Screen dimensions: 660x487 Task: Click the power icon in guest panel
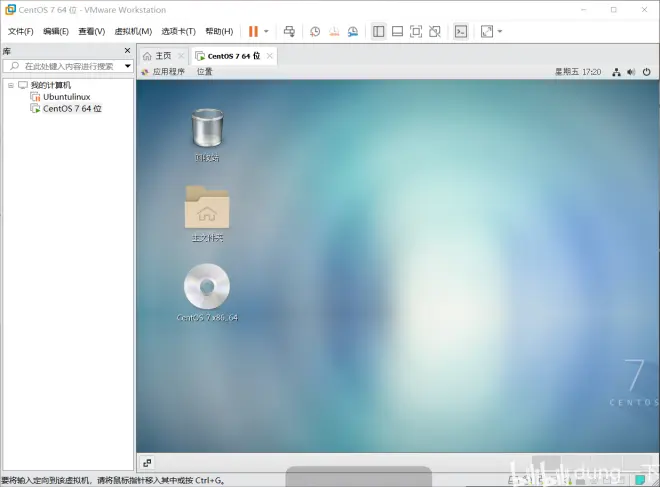(x=647, y=72)
